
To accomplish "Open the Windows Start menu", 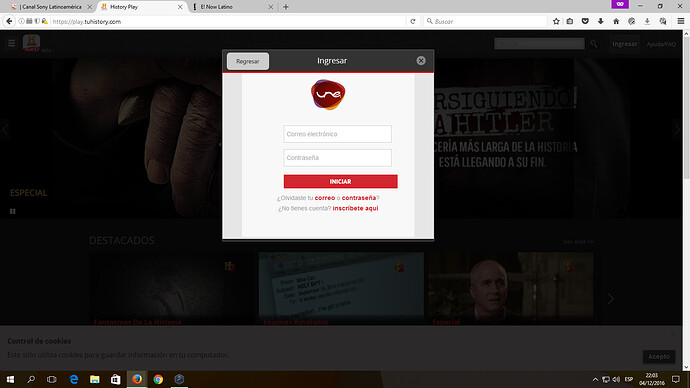I will click(x=10, y=379).
